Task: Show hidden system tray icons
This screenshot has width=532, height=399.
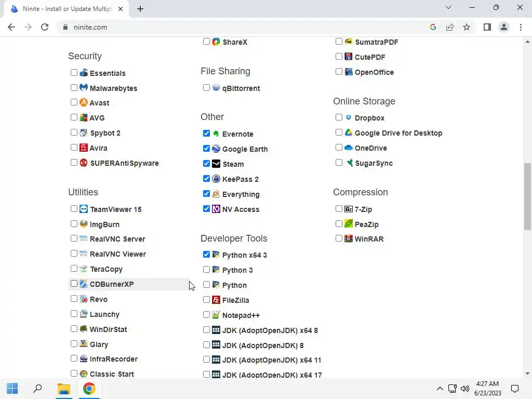Action: (x=440, y=389)
